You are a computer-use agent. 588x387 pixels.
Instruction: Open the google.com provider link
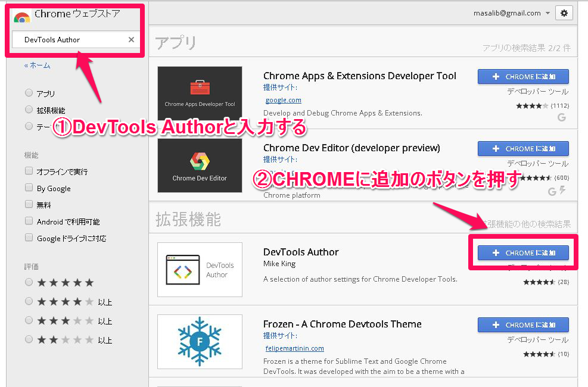pos(283,100)
